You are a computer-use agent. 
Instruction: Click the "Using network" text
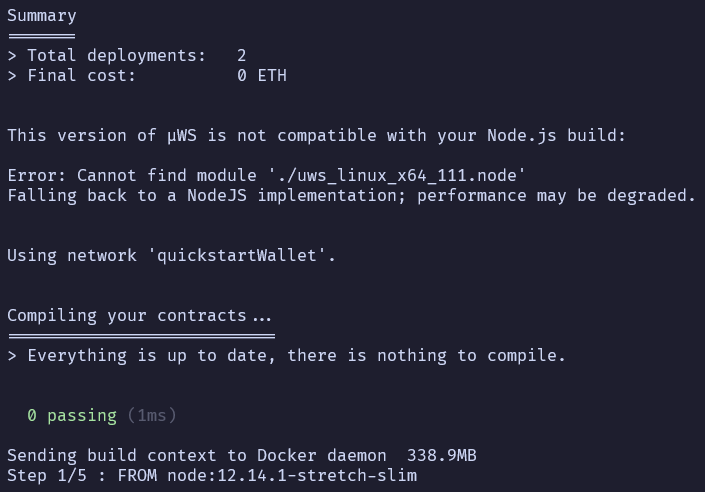point(71,255)
